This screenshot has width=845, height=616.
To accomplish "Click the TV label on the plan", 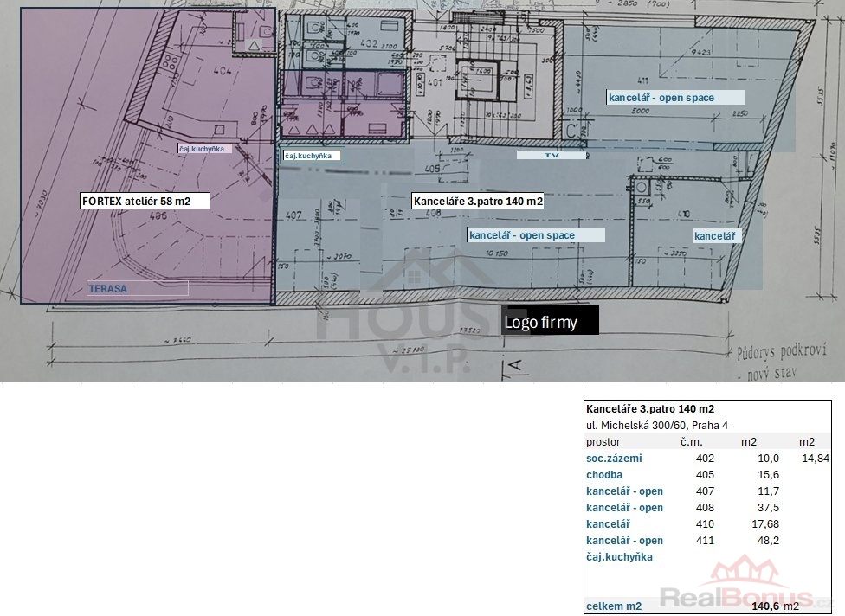I will [552, 156].
